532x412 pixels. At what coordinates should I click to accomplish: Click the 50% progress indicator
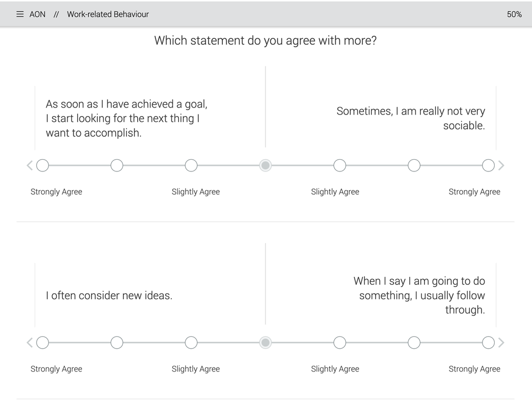(514, 14)
